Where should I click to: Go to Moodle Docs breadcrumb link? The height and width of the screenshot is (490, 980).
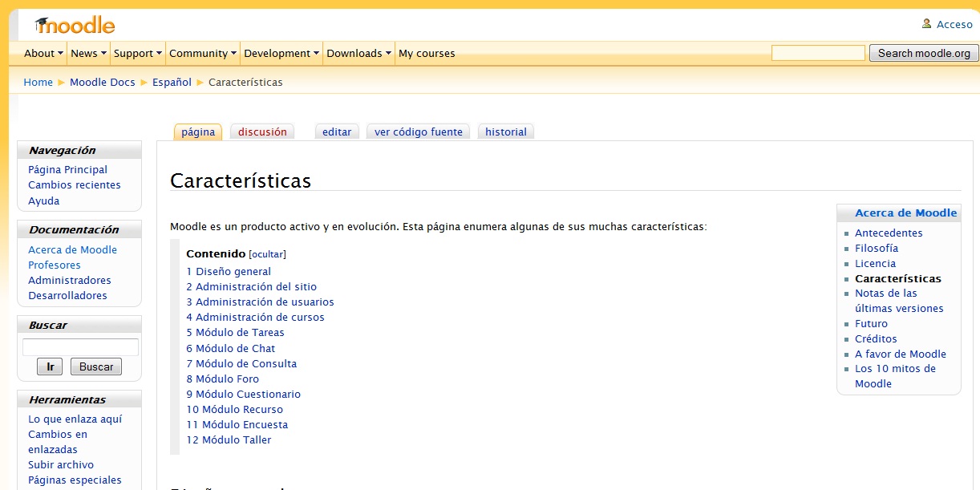click(x=103, y=82)
